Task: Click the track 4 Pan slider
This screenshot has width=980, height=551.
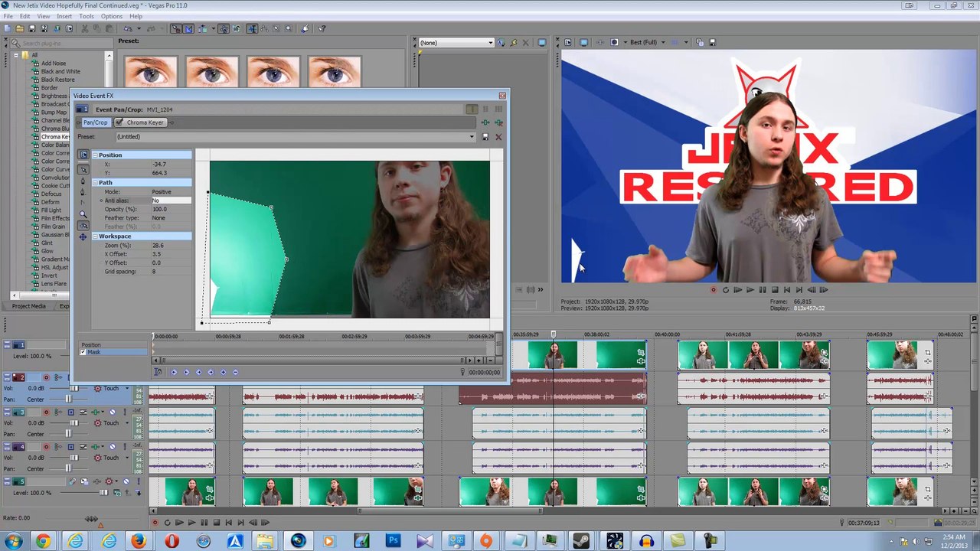Action: click(69, 468)
